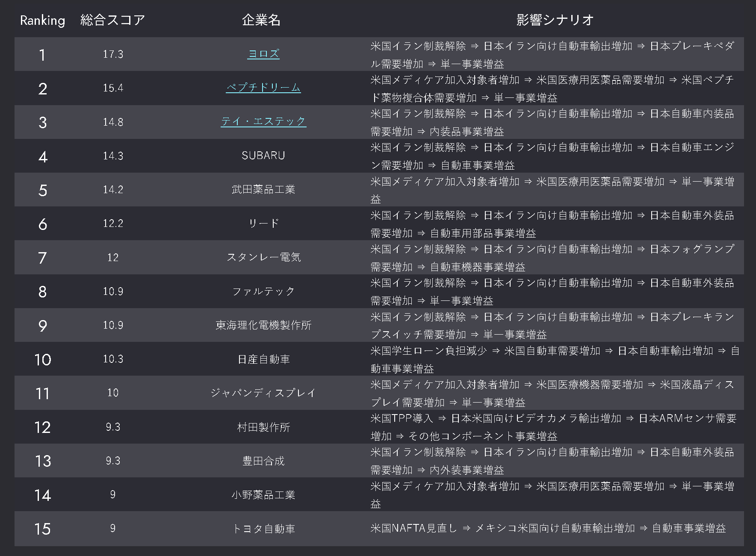Click ファルテック's score 10.9

113,291
